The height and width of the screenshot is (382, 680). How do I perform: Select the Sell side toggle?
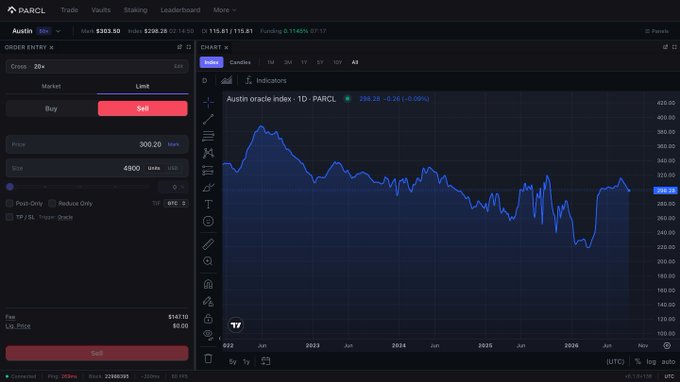[x=143, y=108]
